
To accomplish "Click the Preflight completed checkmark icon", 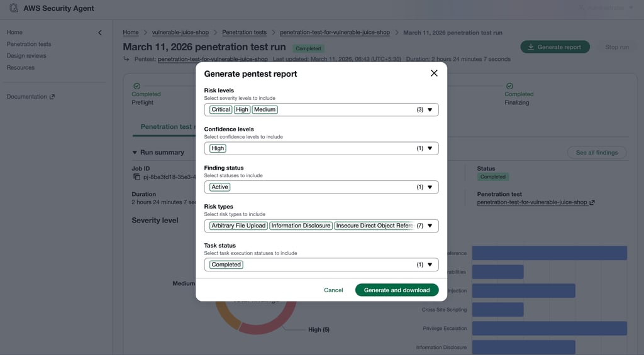I will coord(136,86).
